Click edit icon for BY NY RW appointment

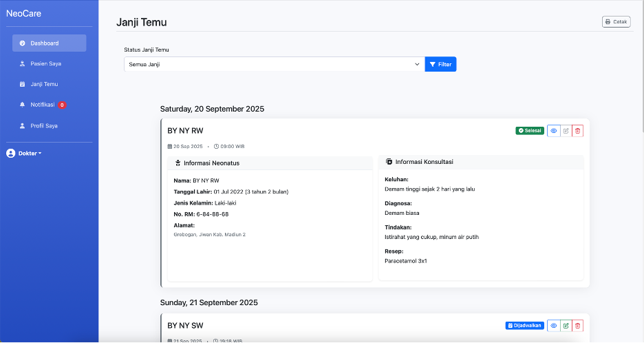[566, 131]
